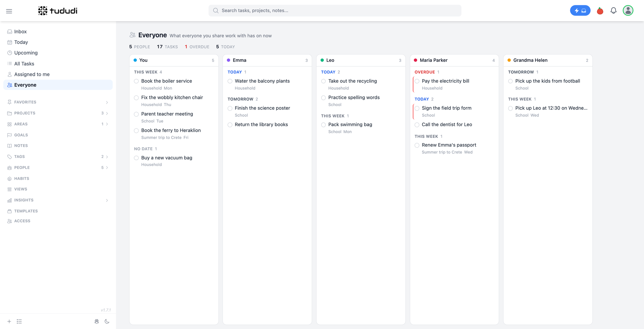644x329 pixels.
Task: Open the 'Renew Emma's passport' task
Action: tap(449, 145)
